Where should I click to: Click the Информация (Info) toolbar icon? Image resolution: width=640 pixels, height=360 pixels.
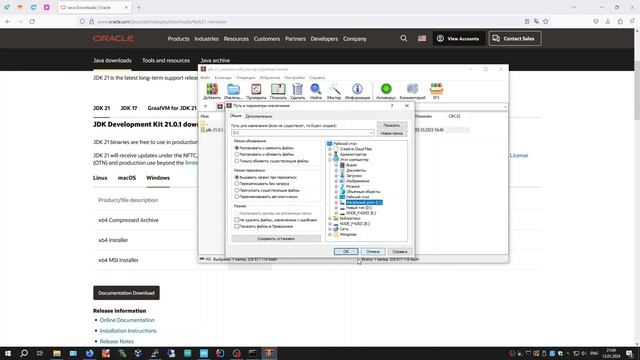click(x=358, y=91)
